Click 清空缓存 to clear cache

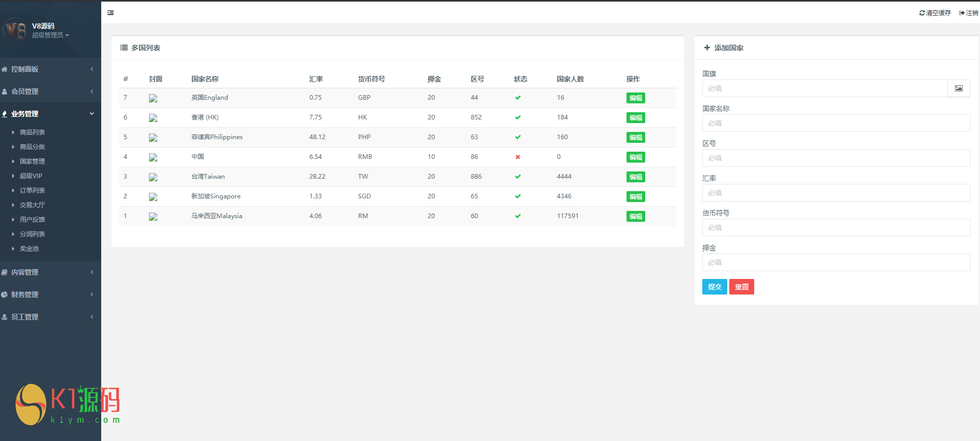pyautogui.click(x=935, y=13)
